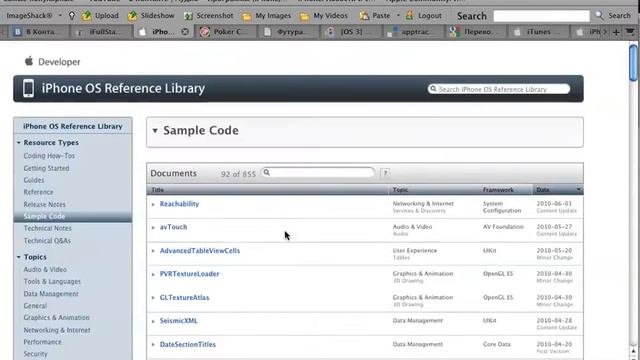Sort documents by Topic column
The height and width of the screenshot is (360, 640).
(433, 190)
